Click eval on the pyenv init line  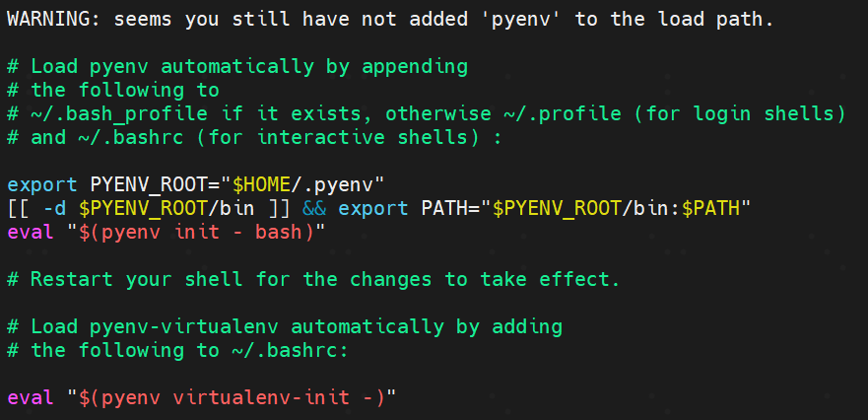(31, 232)
